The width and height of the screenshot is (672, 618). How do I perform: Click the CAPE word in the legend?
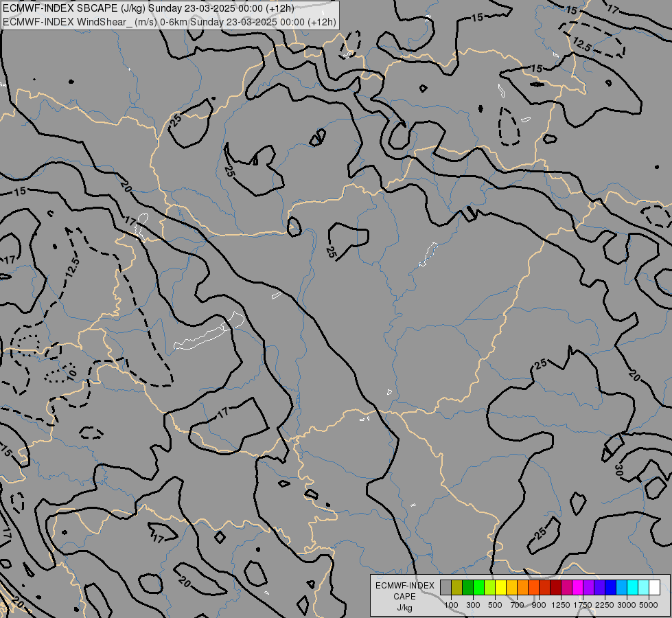404,597
